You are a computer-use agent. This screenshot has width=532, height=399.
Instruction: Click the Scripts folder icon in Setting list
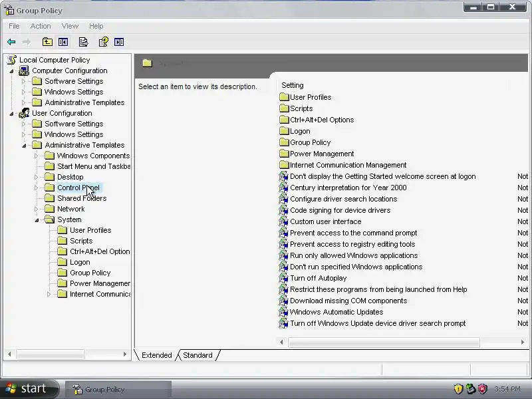click(284, 108)
